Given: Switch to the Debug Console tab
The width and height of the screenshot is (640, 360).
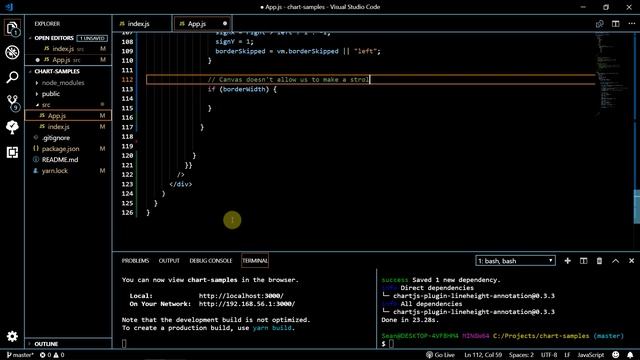Looking at the screenshot, I should tap(211, 261).
